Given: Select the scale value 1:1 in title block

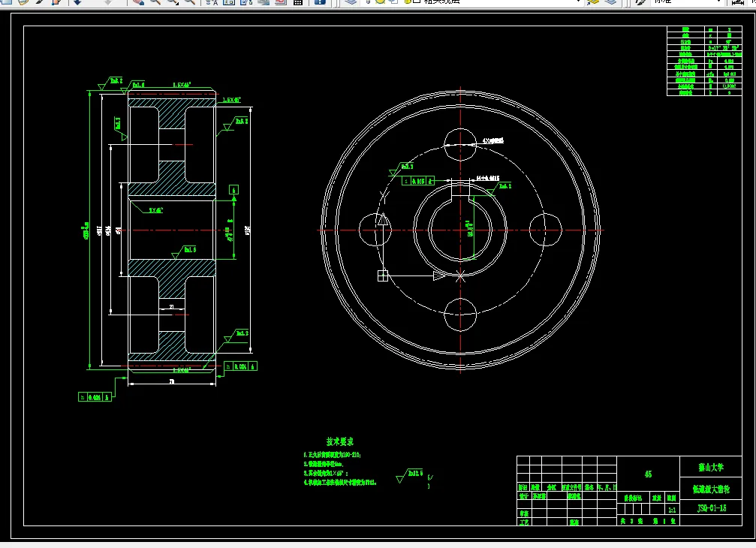Looking at the screenshot, I should (x=672, y=510).
